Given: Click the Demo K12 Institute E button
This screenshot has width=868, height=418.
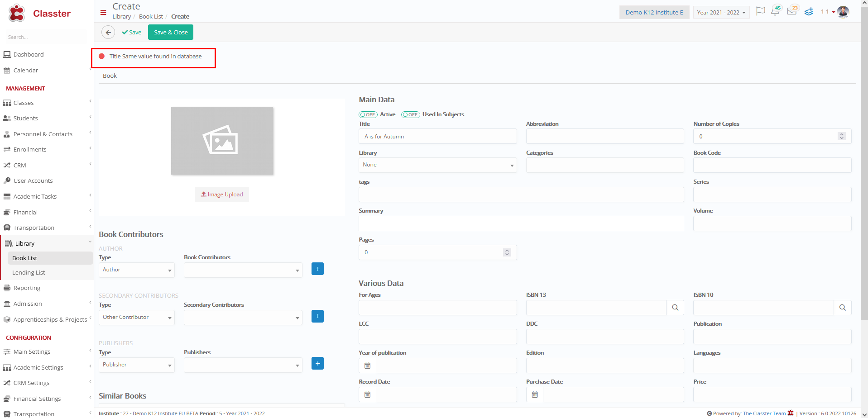Looking at the screenshot, I should pyautogui.click(x=654, y=12).
